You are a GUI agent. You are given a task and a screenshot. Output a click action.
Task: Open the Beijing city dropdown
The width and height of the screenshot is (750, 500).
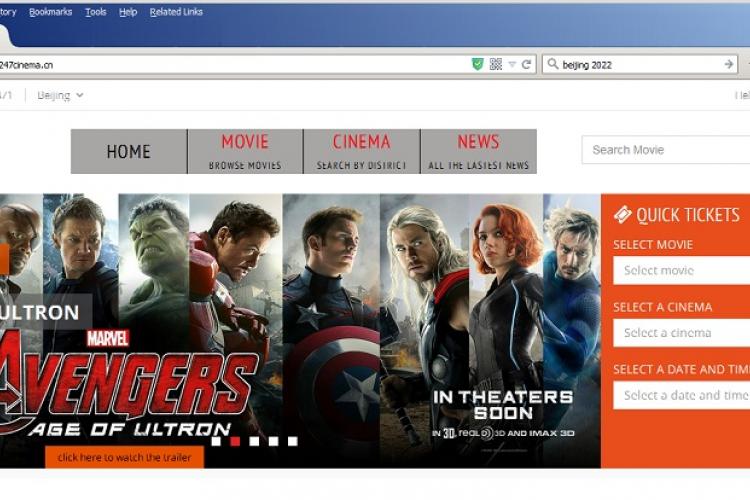tap(60, 95)
